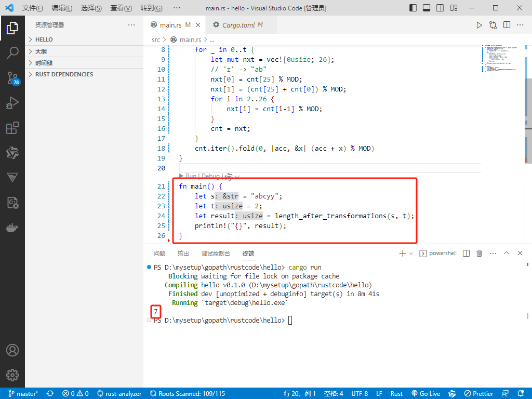Click Prettier status bar item
The image size is (532, 399).
[478, 394]
